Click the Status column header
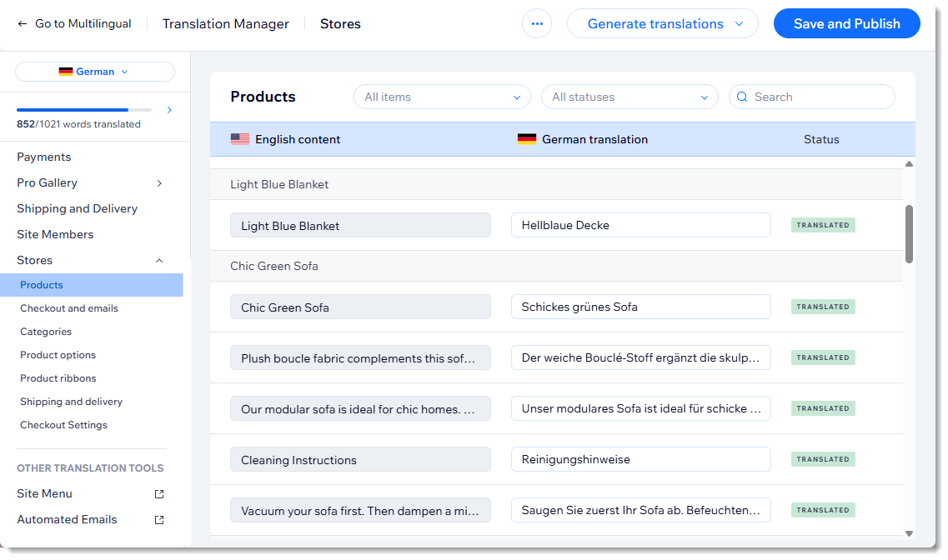The width and height of the screenshot is (948, 560). point(821,139)
